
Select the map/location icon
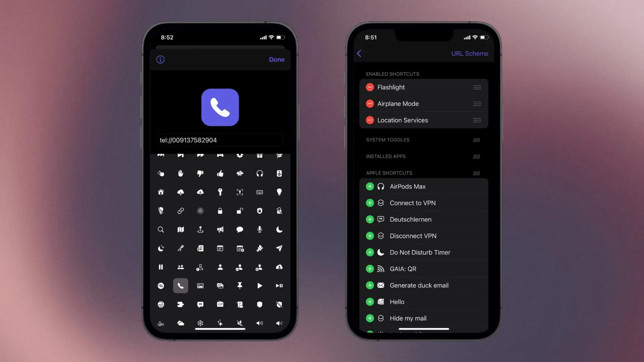[180, 229]
